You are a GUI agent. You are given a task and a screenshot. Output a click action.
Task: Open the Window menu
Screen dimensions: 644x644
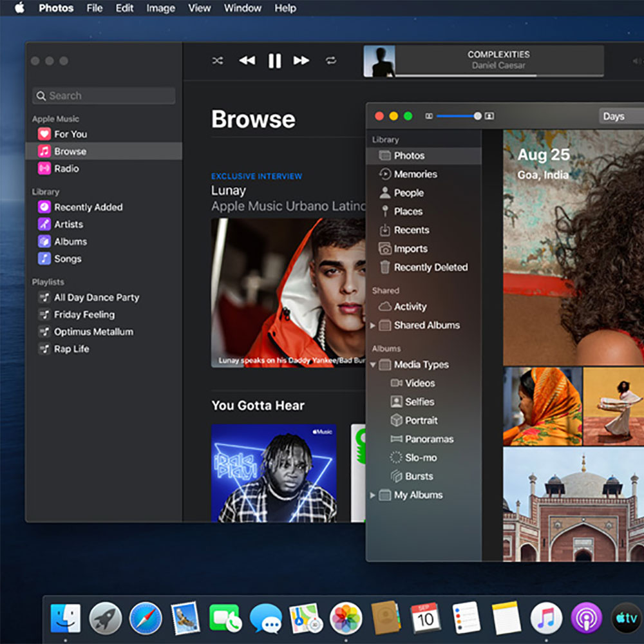coord(242,8)
